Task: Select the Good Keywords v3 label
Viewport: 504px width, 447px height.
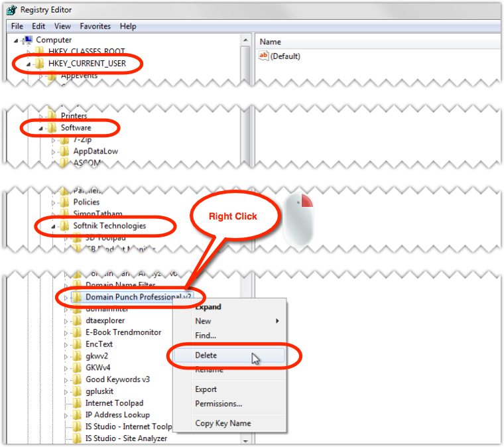Action: pyautogui.click(x=117, y=379)
